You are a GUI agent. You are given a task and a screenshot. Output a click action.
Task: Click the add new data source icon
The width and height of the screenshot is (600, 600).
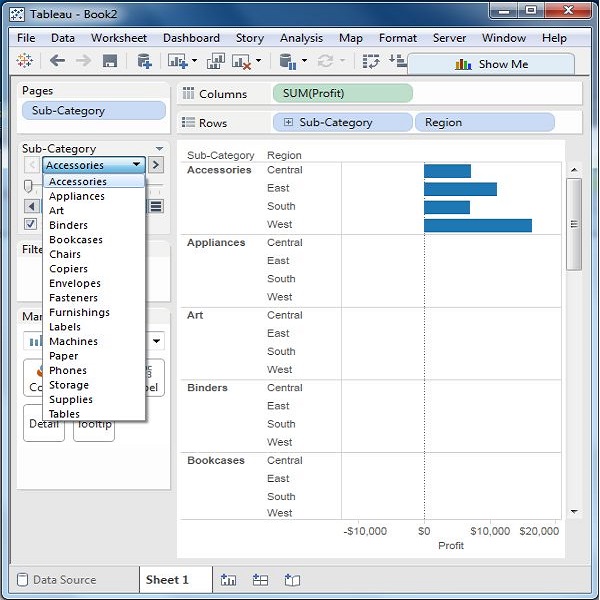tap(143, 62)
